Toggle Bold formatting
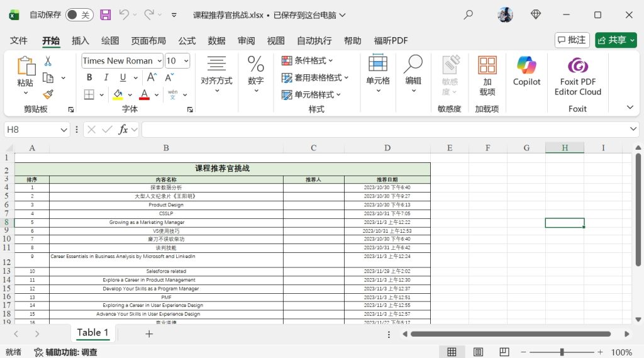644x358 pixels. [x=89, y=77]
